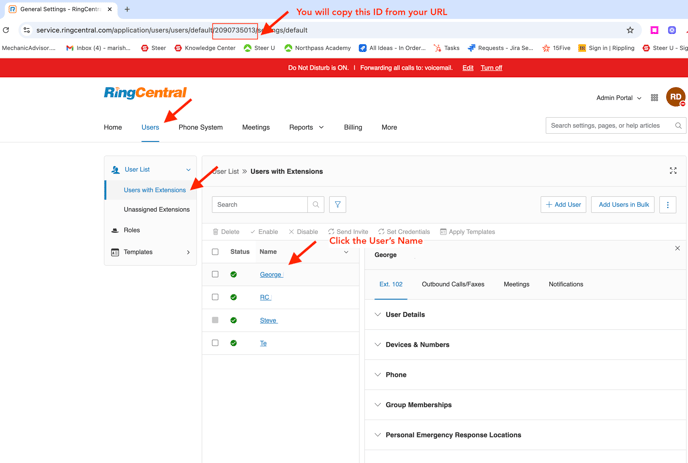Check the box for RC's row

215,297
